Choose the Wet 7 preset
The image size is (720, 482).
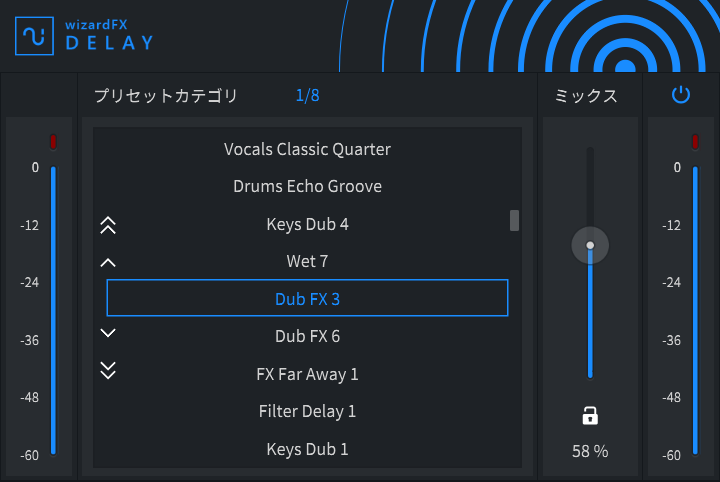pos(307,261)
